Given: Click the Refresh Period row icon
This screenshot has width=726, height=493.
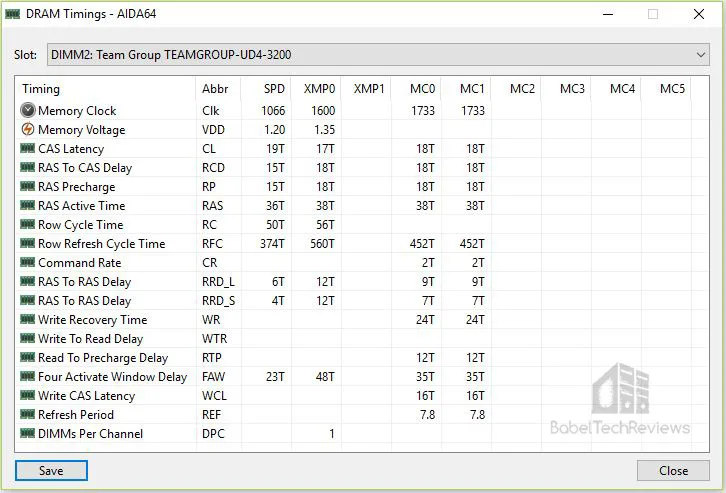Looking at the screenshot, I should coord(28,414).
